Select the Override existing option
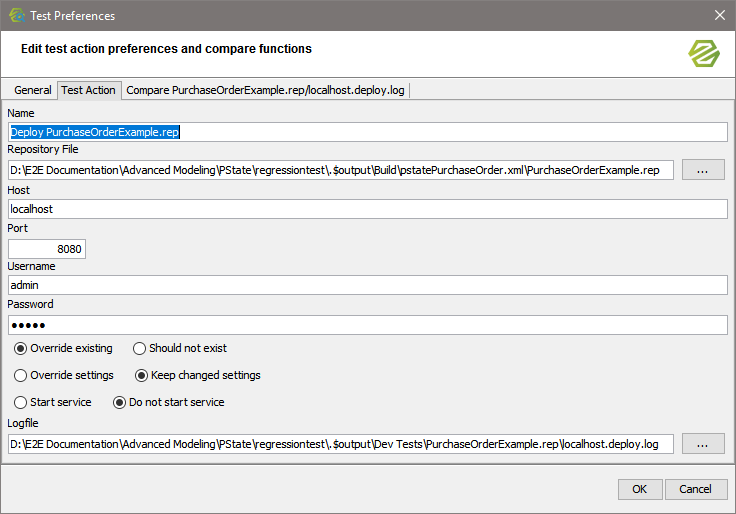Screen dimensions: 736x514 click(21, 349)
